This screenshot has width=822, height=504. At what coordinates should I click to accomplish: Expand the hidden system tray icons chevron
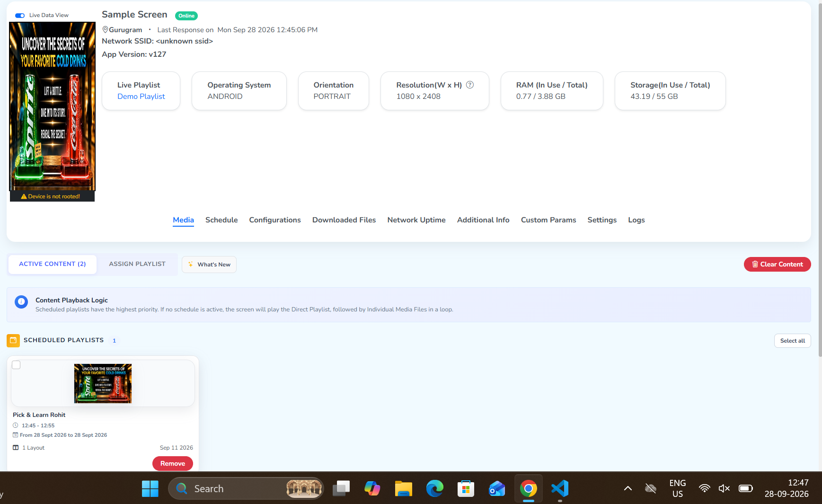(x=628, y=488)
